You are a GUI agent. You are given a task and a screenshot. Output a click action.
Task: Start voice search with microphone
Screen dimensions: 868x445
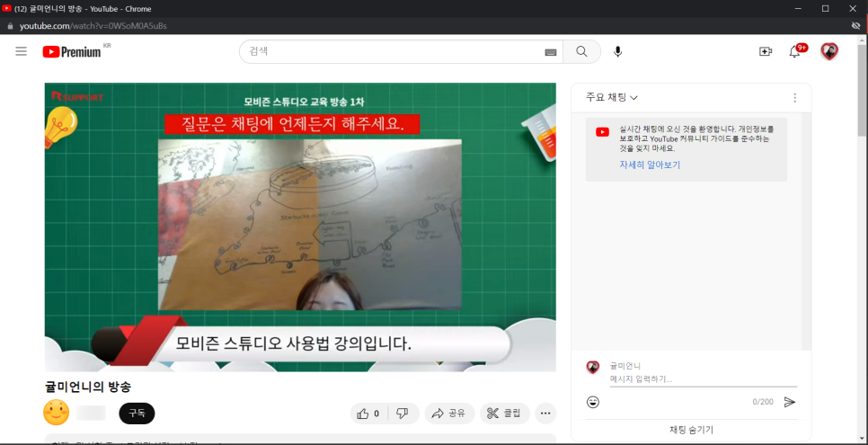click(618, 51)
